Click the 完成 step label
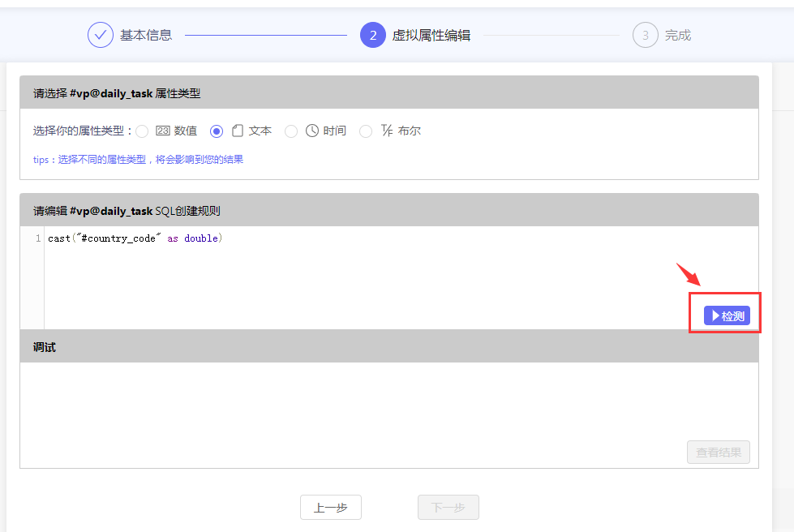 pos(678,36)
